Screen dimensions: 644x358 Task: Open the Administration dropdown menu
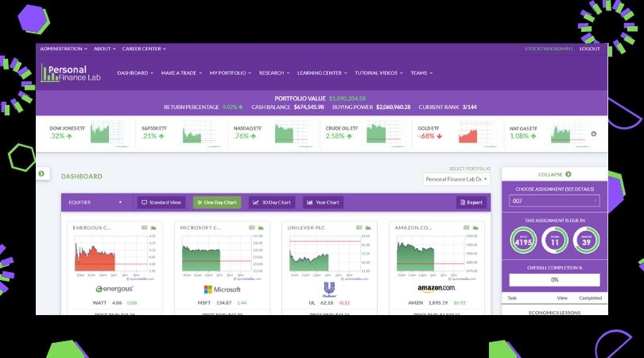(64, 49)
